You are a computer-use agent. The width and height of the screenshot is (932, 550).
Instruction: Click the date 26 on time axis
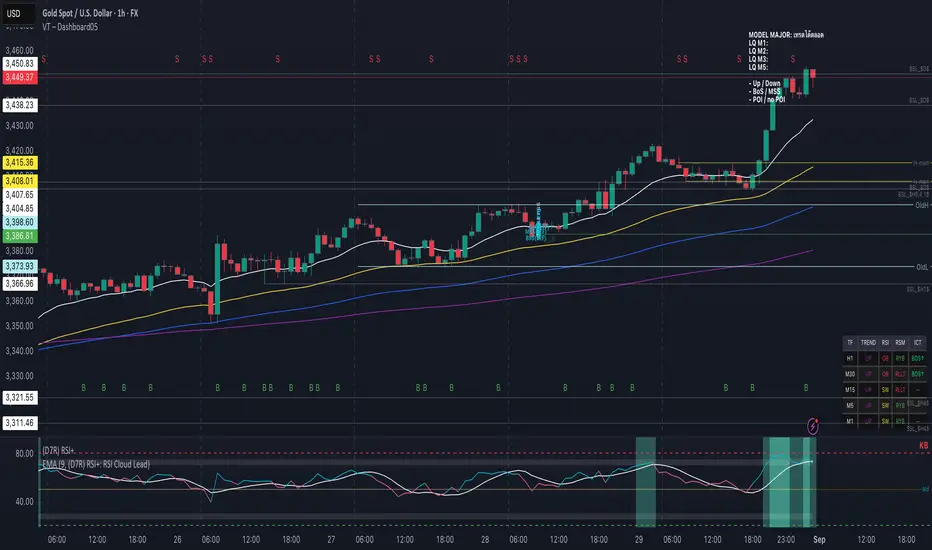tap(177, 540)
